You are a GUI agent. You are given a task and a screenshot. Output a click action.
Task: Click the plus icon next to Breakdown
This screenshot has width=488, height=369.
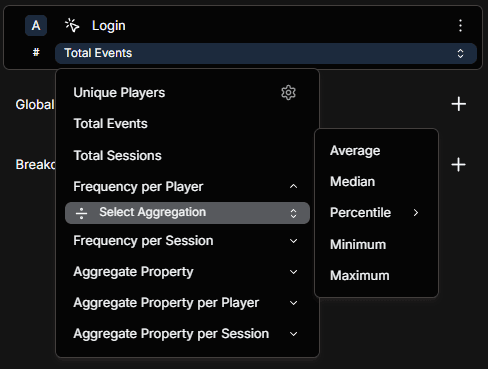(x=458, y=165)
